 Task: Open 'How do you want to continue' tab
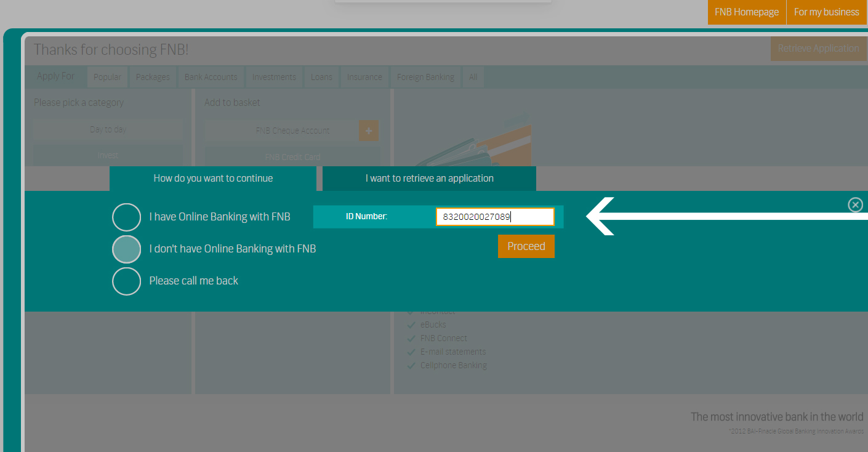click(213, 179)
